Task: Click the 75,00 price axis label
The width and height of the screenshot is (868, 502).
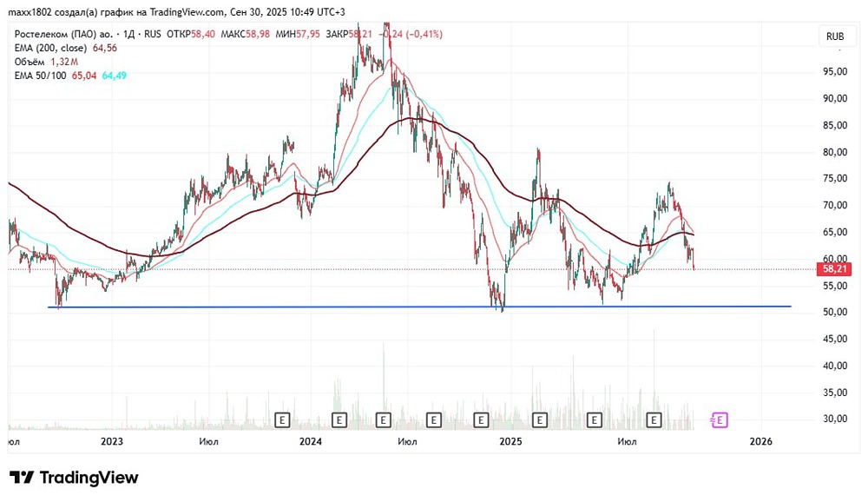Action: [835, 178]
